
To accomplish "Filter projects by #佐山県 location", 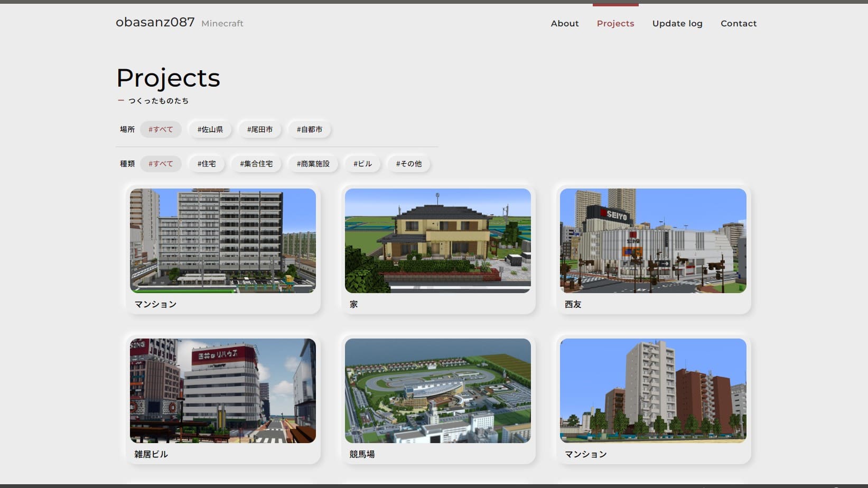I will pyautogui.click(x=210, y=129).
